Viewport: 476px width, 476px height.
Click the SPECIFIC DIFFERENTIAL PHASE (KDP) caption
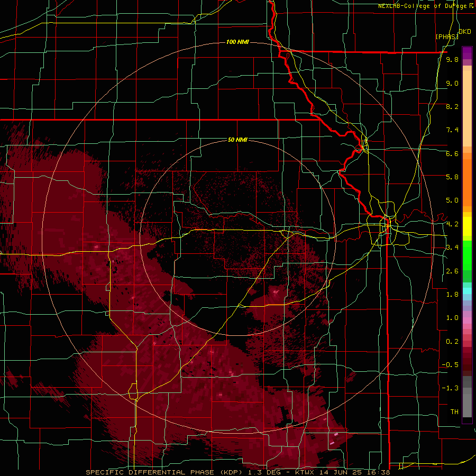tap(163, 472)
